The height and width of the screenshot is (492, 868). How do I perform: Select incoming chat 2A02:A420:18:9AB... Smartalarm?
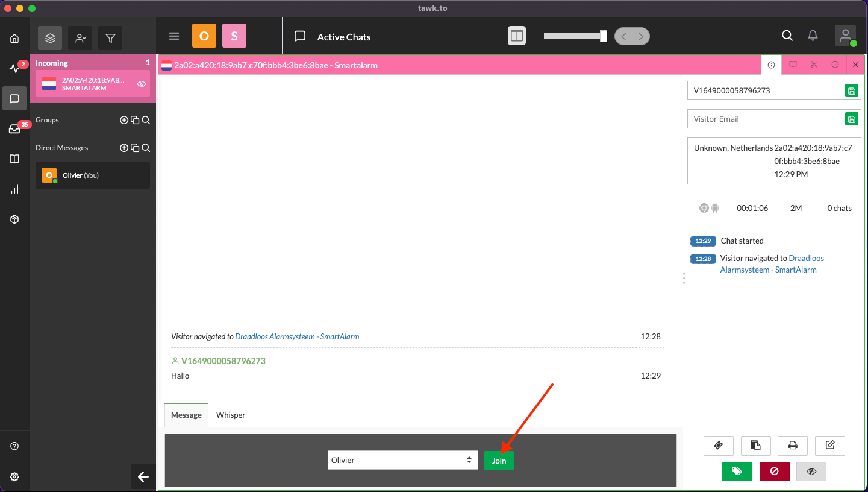tap(93, 84)
